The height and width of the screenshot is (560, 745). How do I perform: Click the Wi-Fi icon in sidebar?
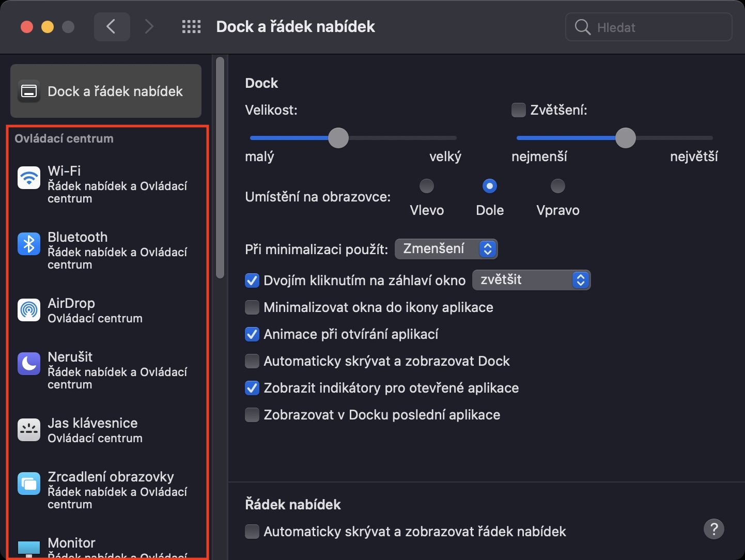click(29, 178)
